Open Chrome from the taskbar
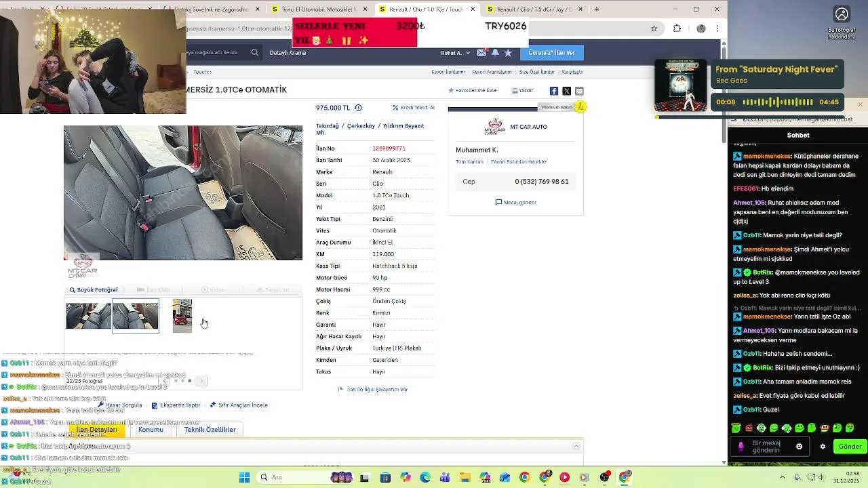Screen dimensions: 868x488 pos(524,477)
